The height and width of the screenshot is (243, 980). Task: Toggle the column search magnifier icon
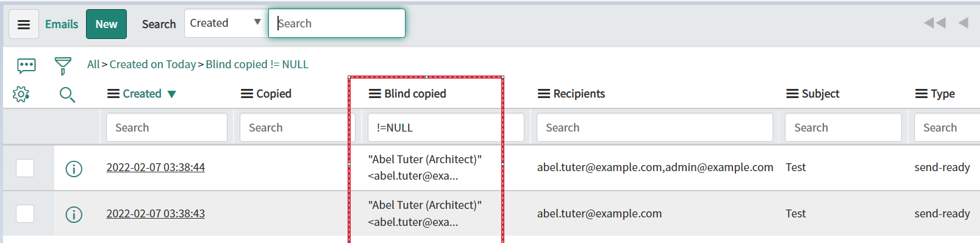point(67,94)
